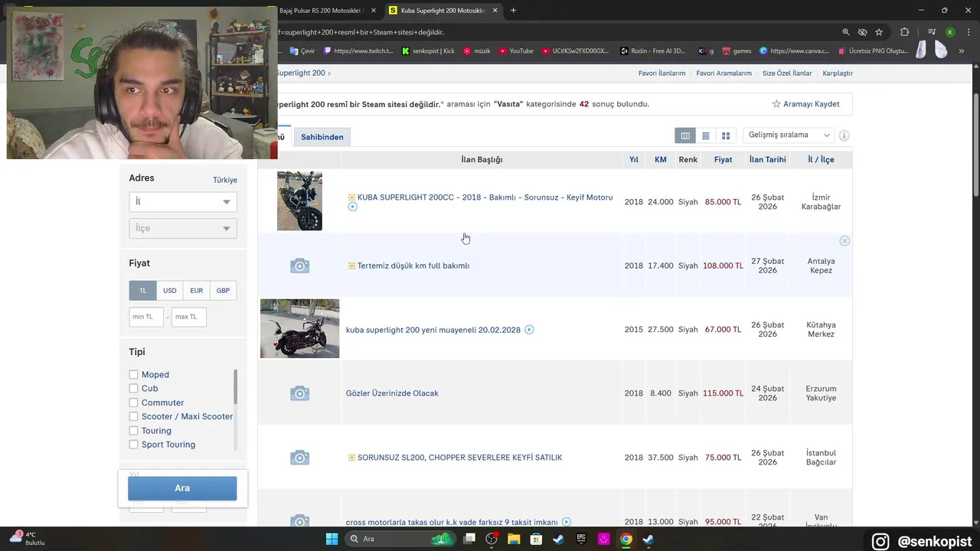Open Favori İlanlarım menu link

tap(661, 73)
